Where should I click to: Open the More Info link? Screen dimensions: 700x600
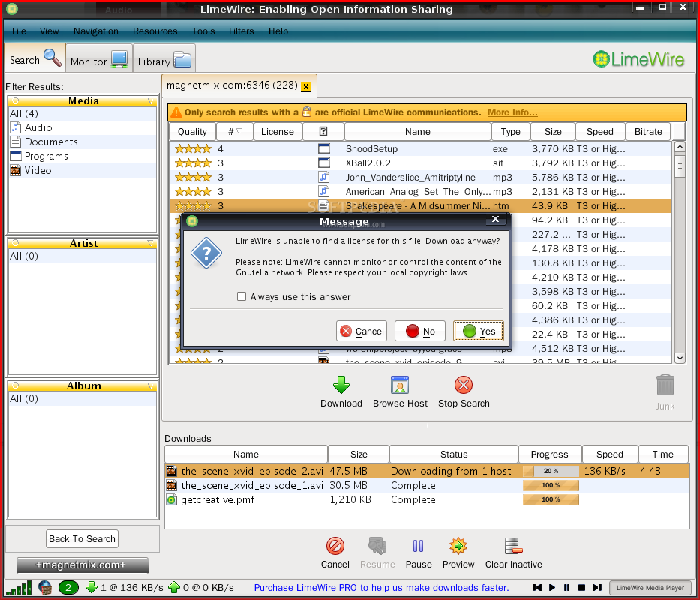pos(512,112)
